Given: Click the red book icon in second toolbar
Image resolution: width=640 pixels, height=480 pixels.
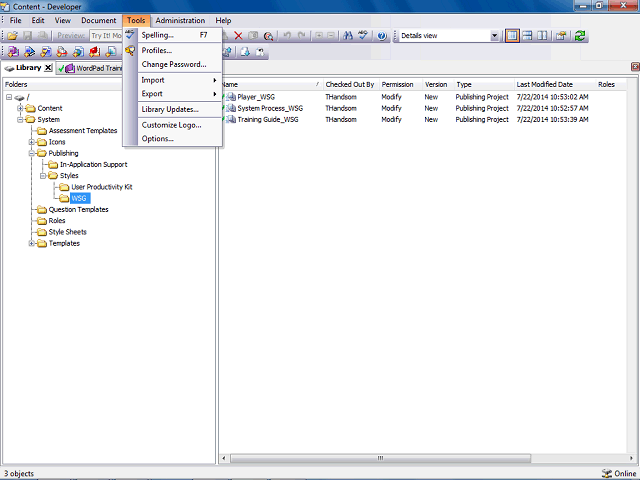Looking at the screenshot, I should (x=95, y=52).
